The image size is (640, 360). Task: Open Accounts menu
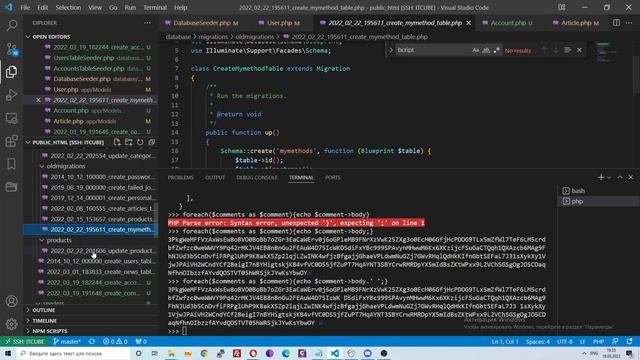point(11,301)
